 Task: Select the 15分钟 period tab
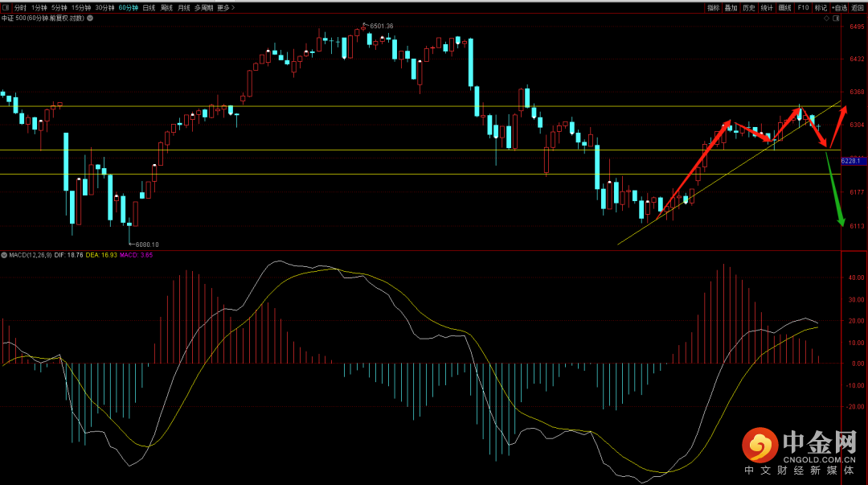pos(81,8)
